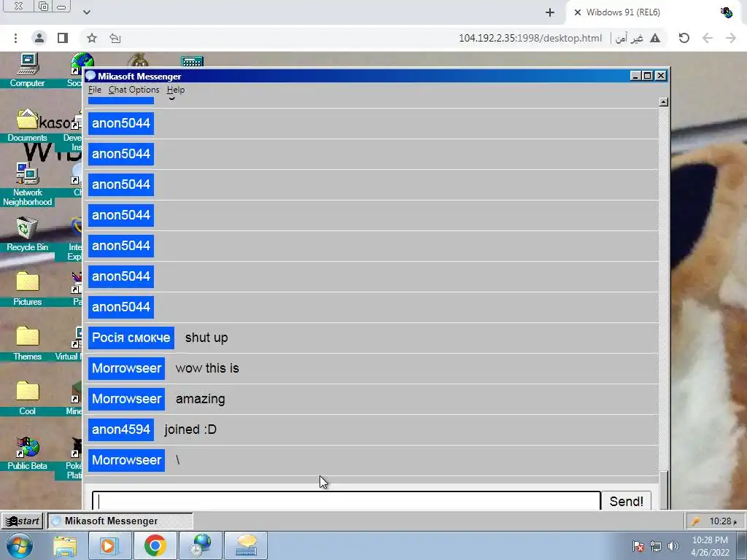747x560 pixels.
Task: Click the not secure warning icon
Action: click(655, 38)
